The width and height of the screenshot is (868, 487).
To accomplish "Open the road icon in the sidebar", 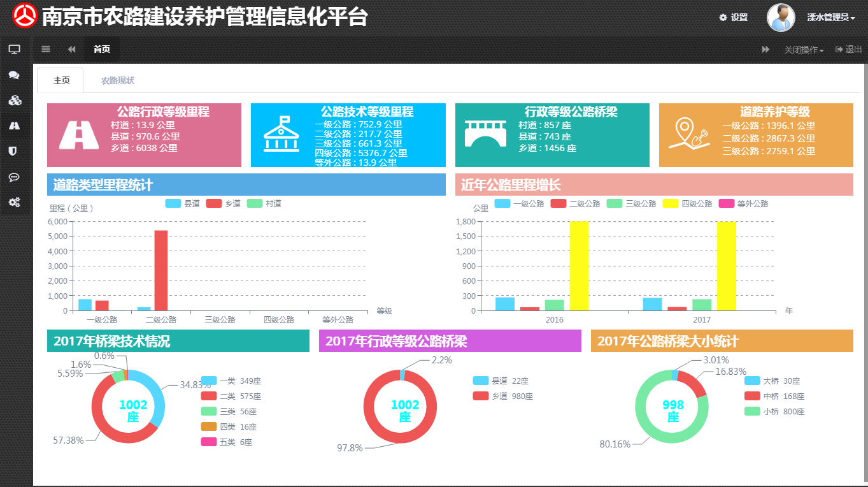I will (x=14, y=126).
